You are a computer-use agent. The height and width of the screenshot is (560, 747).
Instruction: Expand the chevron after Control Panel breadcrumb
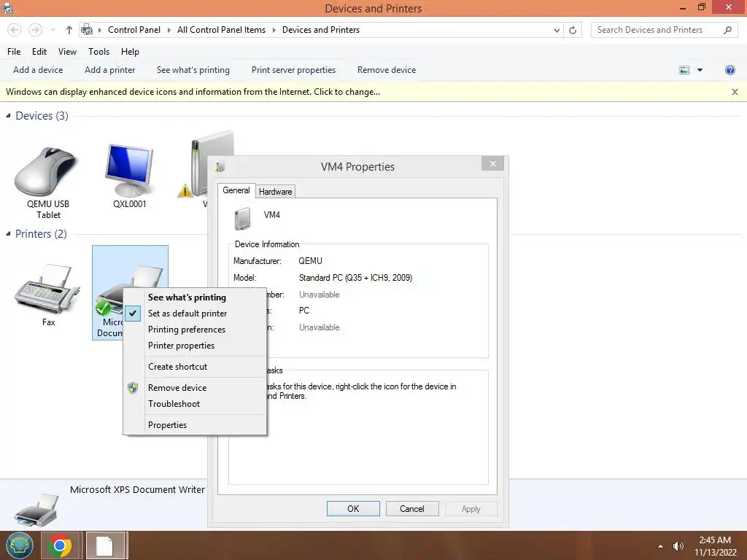169,30
